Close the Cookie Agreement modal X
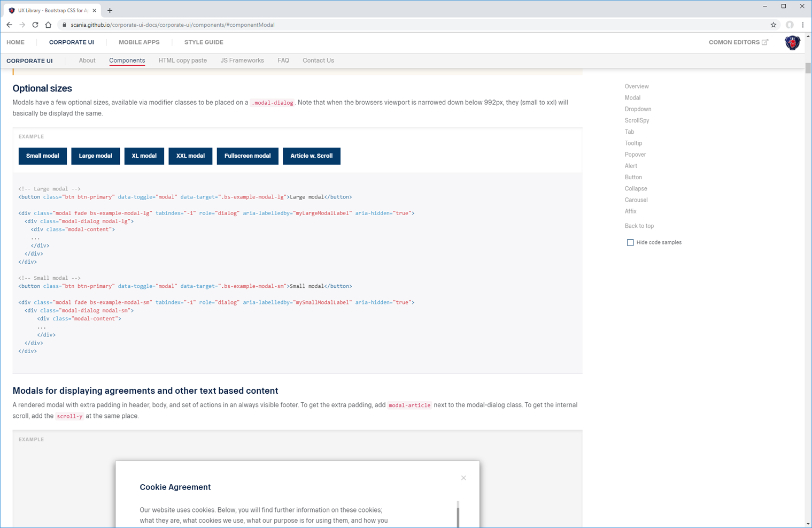This screenshot has width=812, height=528. point(463,478)
